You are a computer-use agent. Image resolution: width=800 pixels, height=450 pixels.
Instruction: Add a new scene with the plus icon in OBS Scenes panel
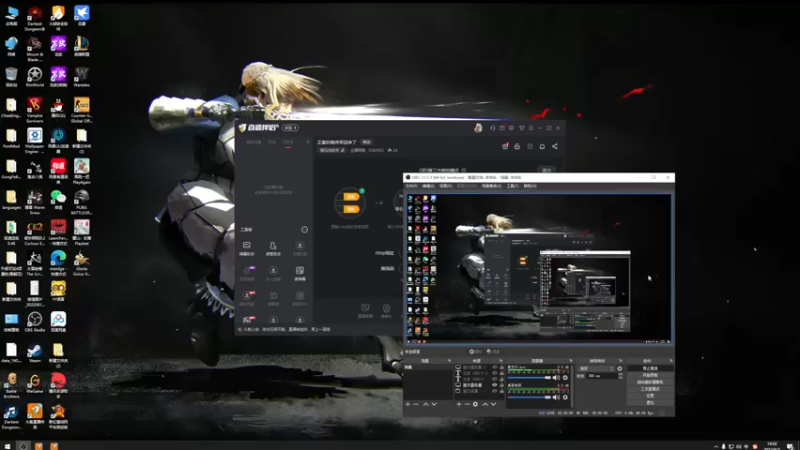(x=408, y=404)
